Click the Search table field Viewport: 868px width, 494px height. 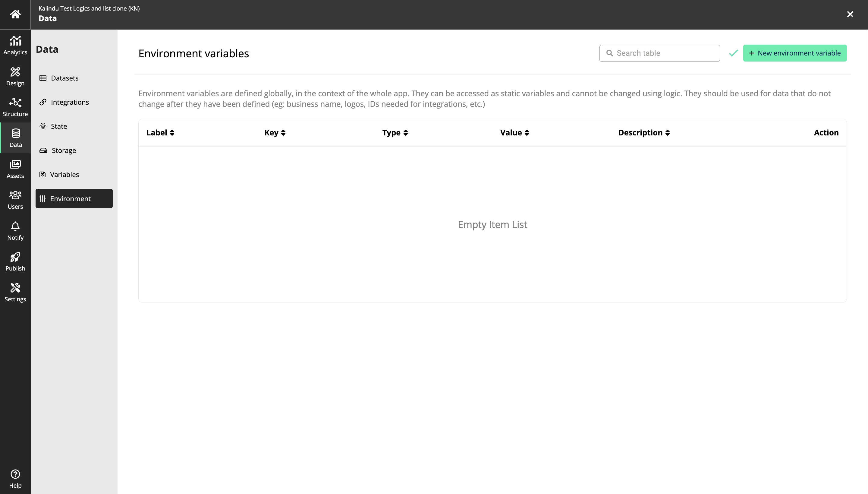[659, 53]
